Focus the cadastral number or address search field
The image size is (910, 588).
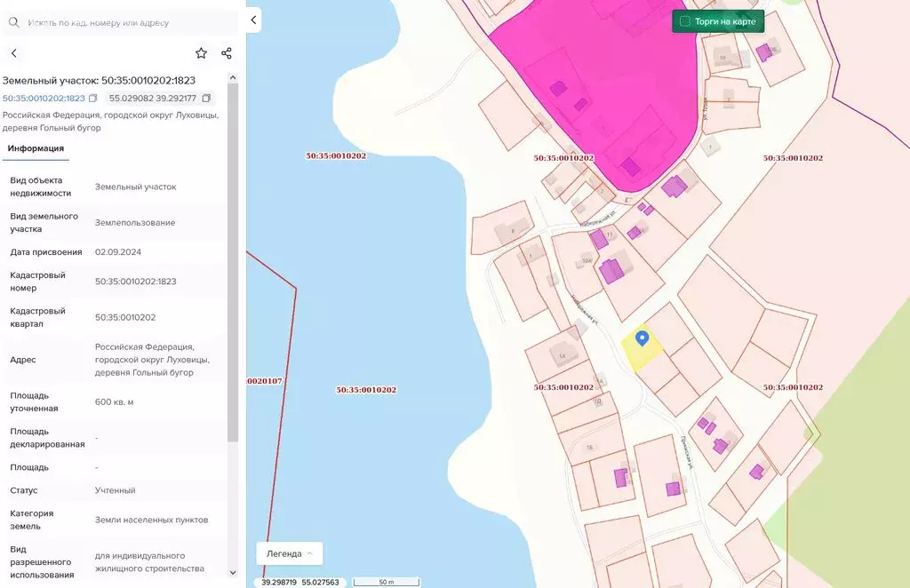tap(124, 22)
